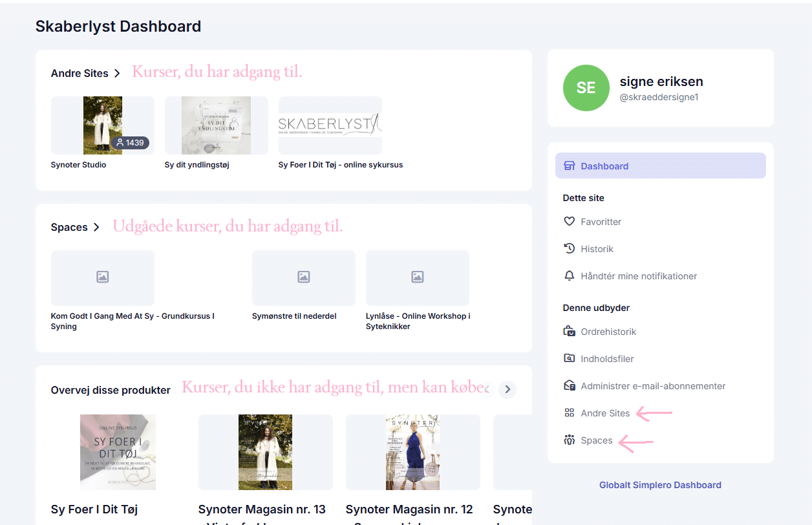812x525 pixels.
Task: Click the green SE profile avatar
Action: tap(586, 88)
